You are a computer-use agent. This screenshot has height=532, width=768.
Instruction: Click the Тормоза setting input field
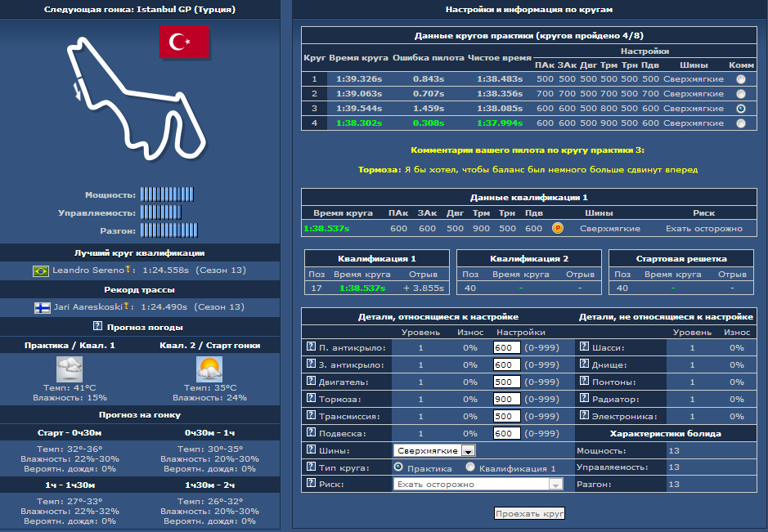coord(507,399)
